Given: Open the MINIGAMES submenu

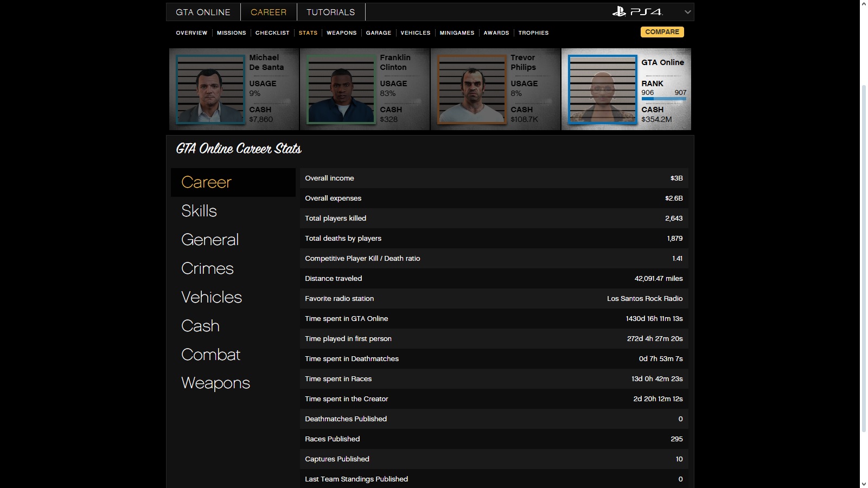Looking at the screenshot, I should point(457,33).
